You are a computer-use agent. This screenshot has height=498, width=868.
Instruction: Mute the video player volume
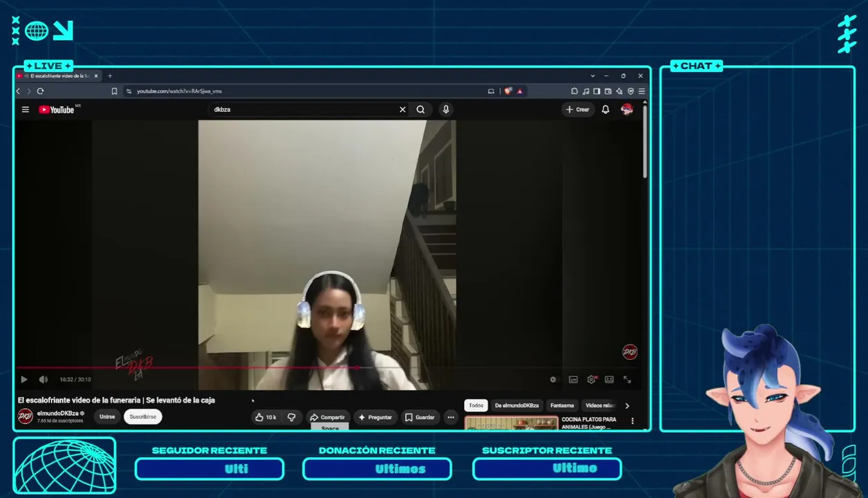point(44,379)
